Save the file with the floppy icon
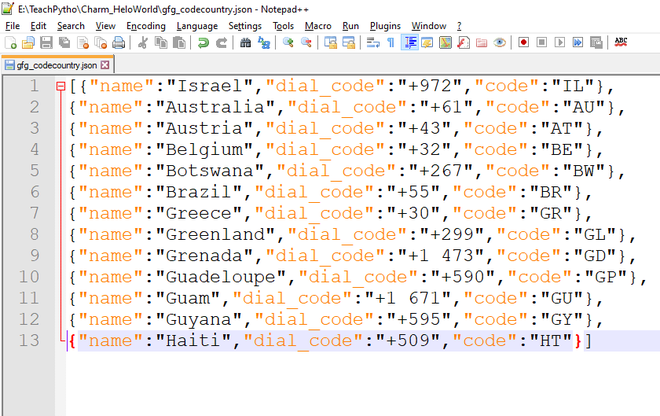660x416 pixels. pos(46,43)
